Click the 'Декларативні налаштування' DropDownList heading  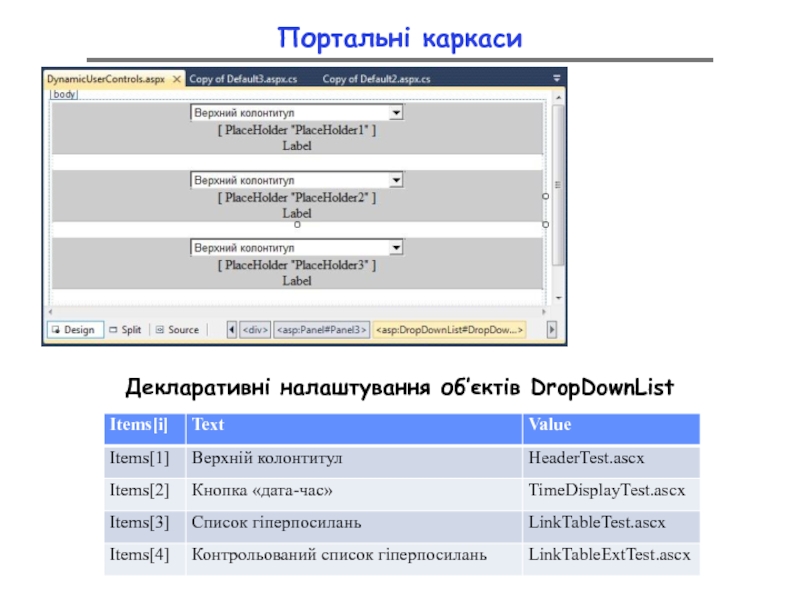[400, 387]
